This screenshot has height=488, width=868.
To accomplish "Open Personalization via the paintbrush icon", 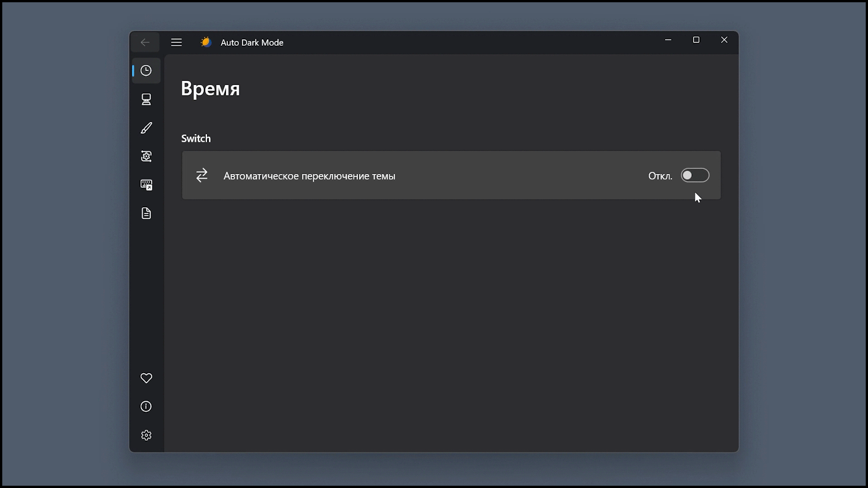I will point(146,128).
